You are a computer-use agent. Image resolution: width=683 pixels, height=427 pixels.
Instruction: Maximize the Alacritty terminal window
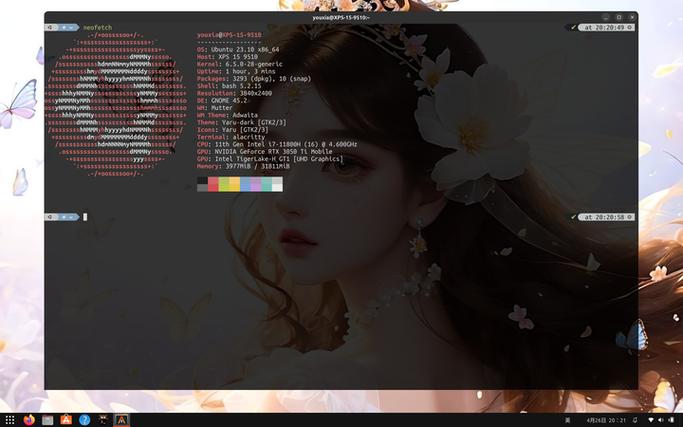click(619, 17)
